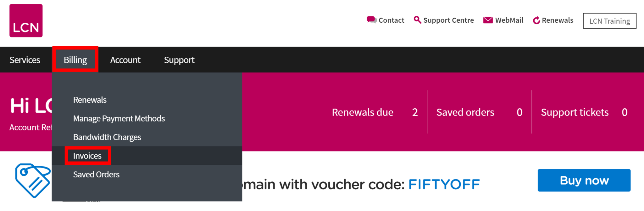Open the Services menu
Screen dimensions: 644x211
[25, 60]
